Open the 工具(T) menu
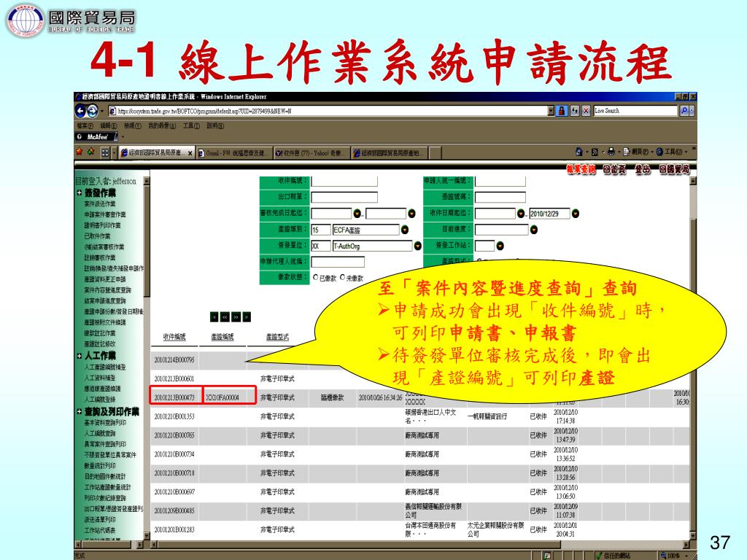Screen dimensions: 747x560 [191, 125]
